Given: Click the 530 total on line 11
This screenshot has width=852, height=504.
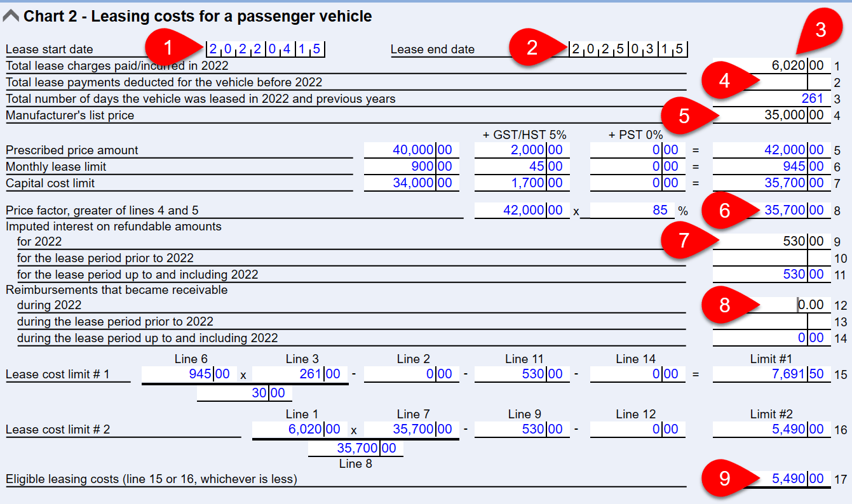Looking at the screenshot, I should click(771, 274).
